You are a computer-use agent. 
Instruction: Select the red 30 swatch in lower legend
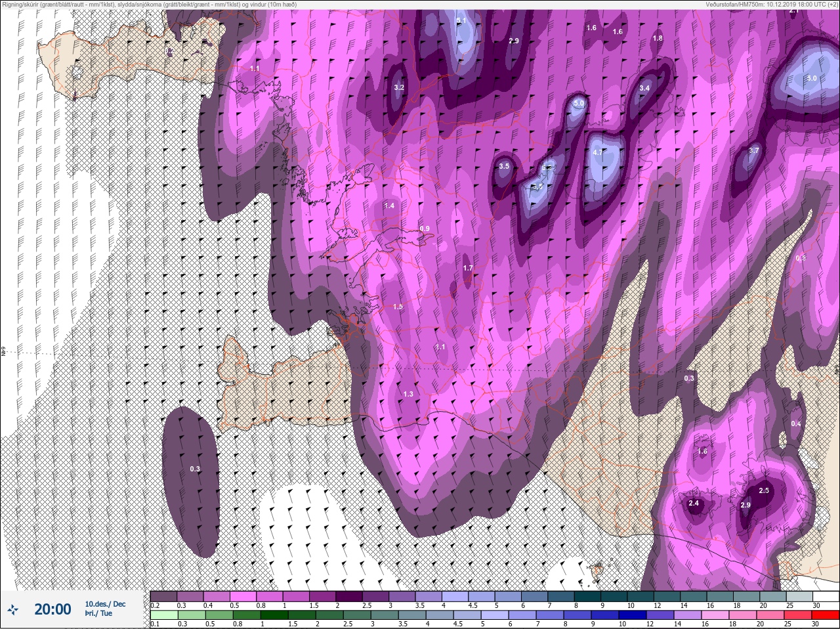[x=826, y=615]
